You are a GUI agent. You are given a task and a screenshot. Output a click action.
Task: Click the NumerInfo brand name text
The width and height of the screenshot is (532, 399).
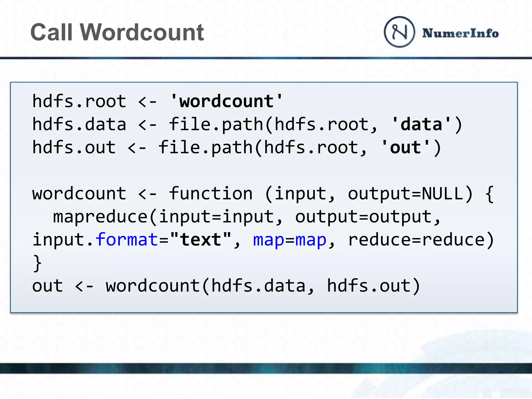coord(460,34)
